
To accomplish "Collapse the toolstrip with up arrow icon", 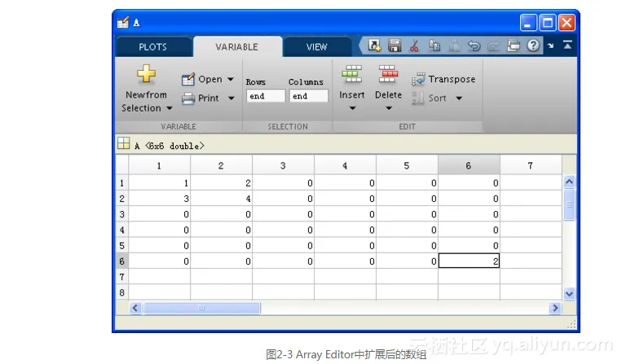I will pos(567,45).
